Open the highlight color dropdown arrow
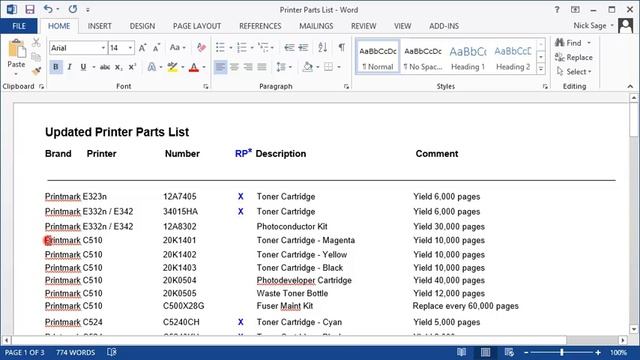Screen dimensions: 640x360 [x=182, y=67]
